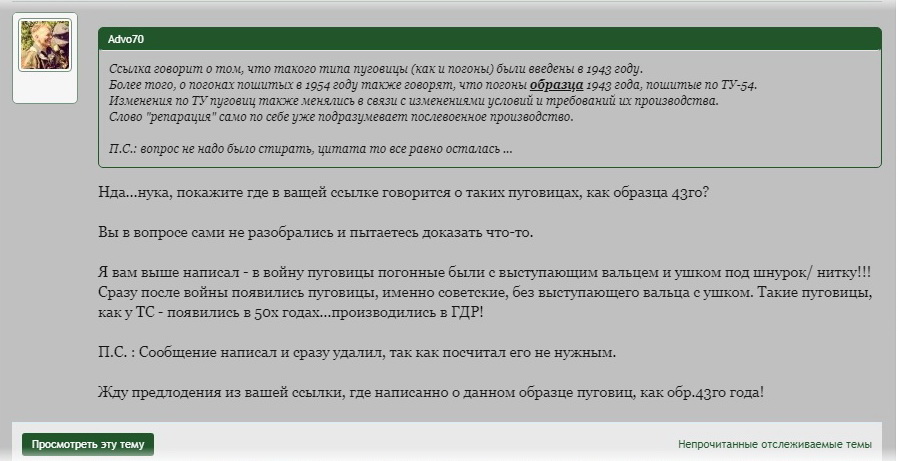Viewport: 898px width, 461px height.
Task: Open 'Непрочитанные отслеживаемые темы' link
Action: tap(775, 444)
